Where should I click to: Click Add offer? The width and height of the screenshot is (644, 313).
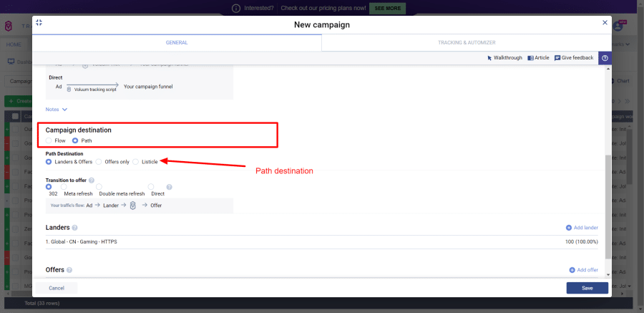click(583, 270)
